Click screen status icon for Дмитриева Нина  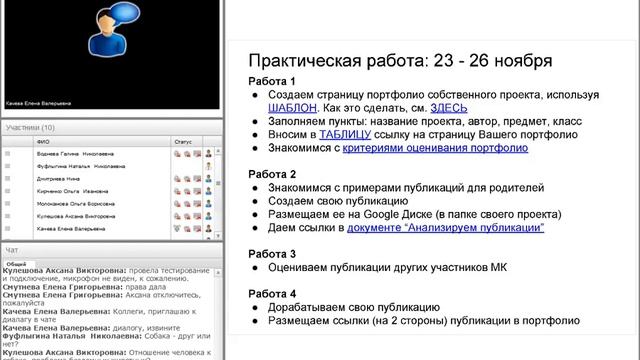pos(197,179)
